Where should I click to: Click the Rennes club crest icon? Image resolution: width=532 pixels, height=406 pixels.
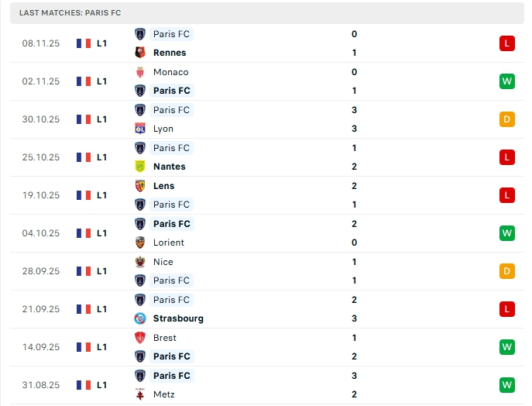pos(140,53)
